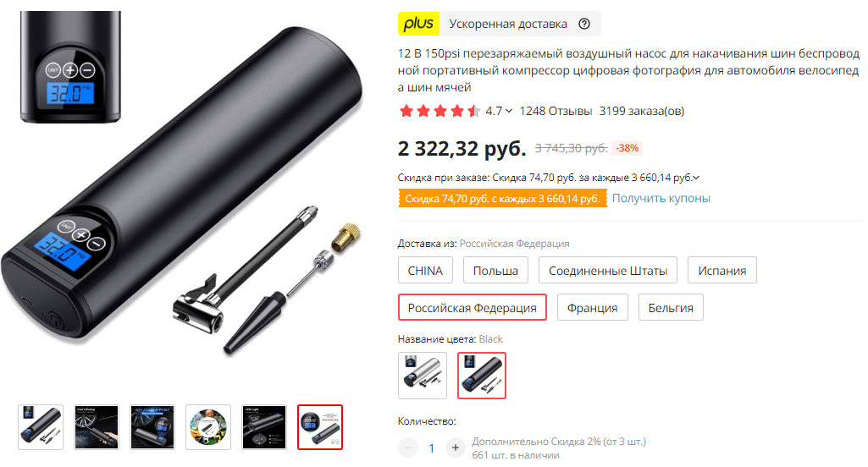This screenshot has width=868, height=467.
Task: Expand the order discount details chevron
Action: click(x=696, y=178)
